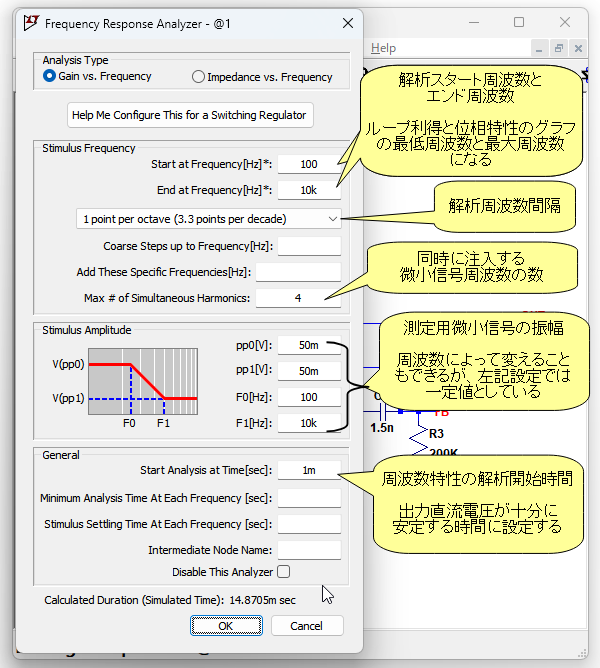Click the End at Frequency input field

tap(309, 190)
